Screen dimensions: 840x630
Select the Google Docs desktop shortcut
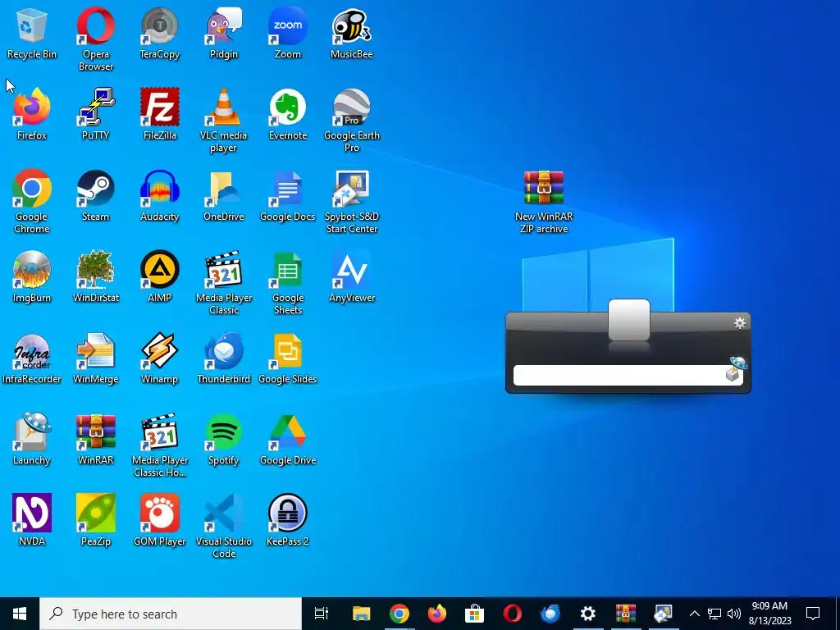click(x=288, y=195)
